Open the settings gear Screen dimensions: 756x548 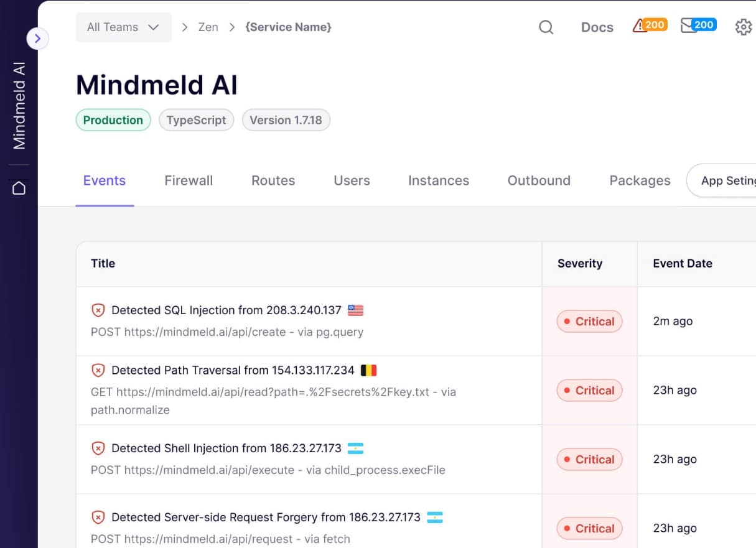point(744,27)
